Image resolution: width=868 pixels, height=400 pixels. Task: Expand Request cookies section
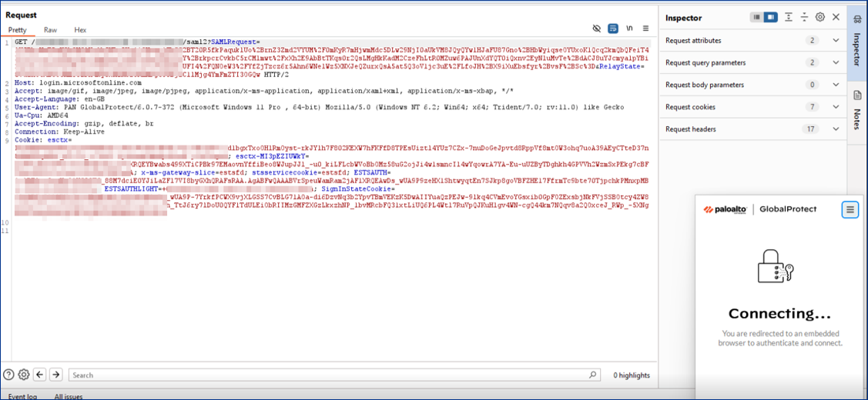point(836,107)
